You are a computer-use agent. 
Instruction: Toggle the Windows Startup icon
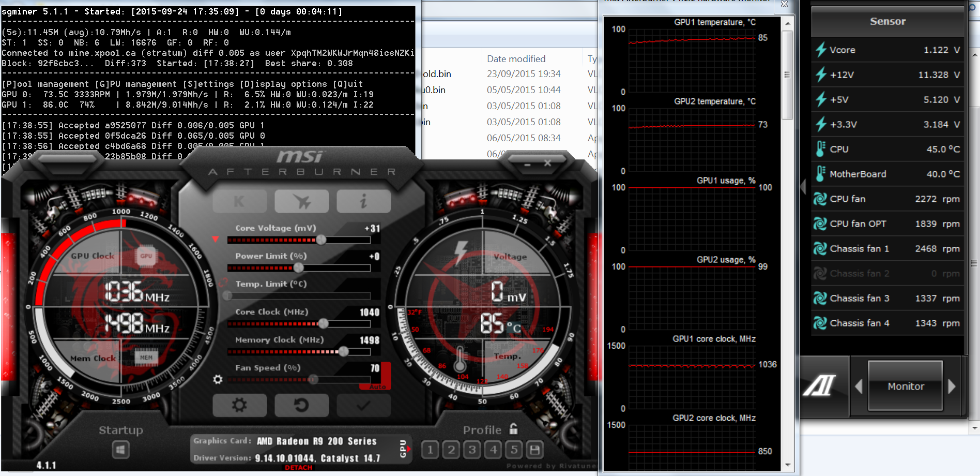[x=120, y=450]
